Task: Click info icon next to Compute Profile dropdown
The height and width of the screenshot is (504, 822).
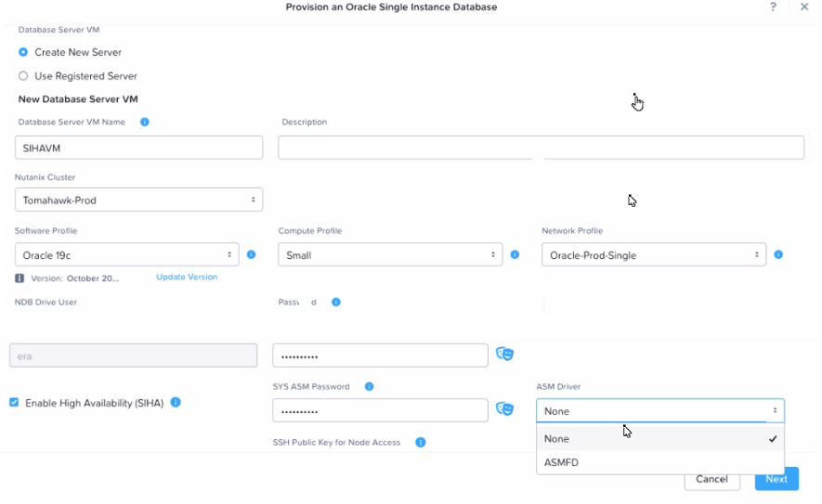Action: 515,254
